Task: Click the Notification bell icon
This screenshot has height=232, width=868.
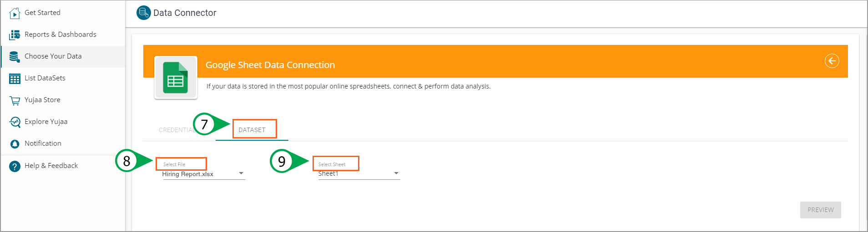Action: [x=15, y=144]
